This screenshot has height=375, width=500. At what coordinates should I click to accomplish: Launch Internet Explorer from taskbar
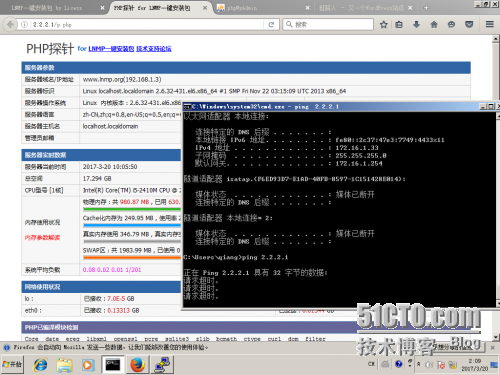click(x=40, y=365)
